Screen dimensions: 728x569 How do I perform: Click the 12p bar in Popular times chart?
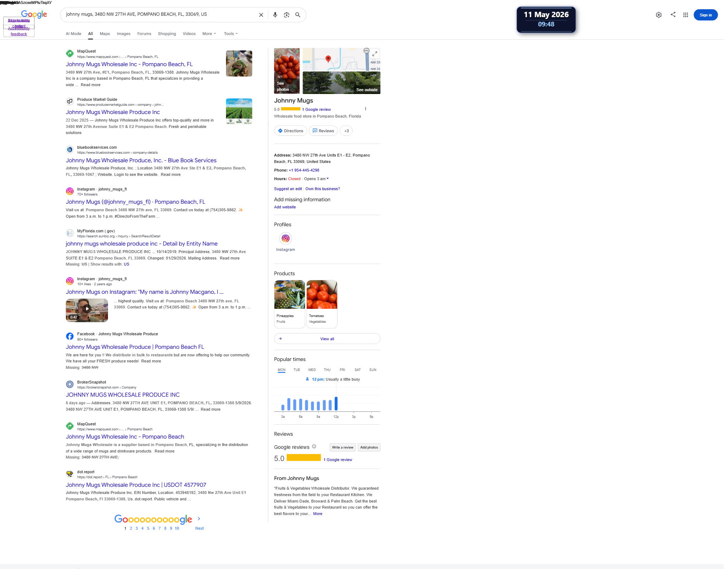(x=336, y=404)
